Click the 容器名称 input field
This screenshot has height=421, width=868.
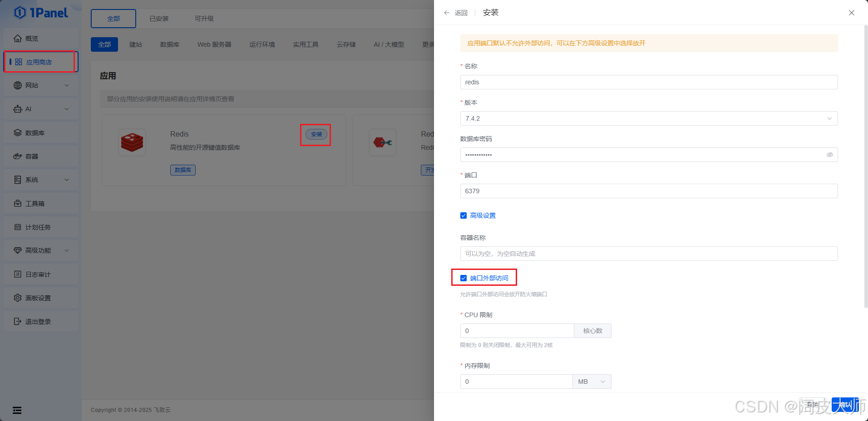(x=649, y=254)
